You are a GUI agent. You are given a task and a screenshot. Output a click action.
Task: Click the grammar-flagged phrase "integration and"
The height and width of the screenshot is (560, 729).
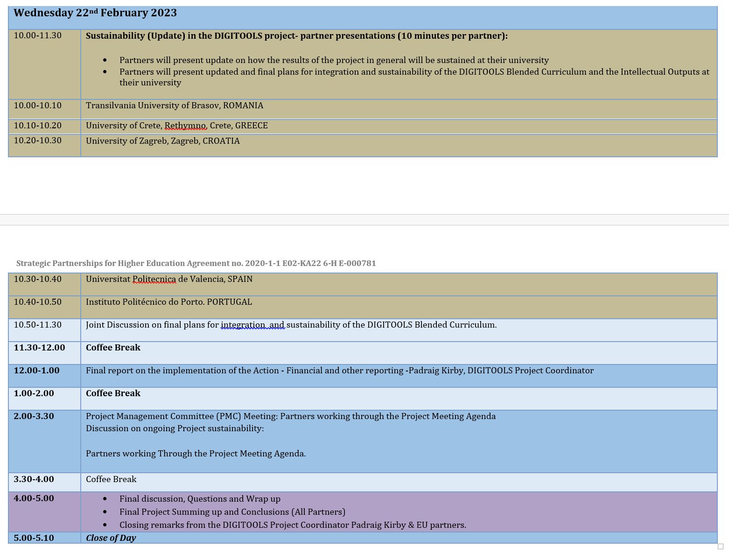coord(252,325)
